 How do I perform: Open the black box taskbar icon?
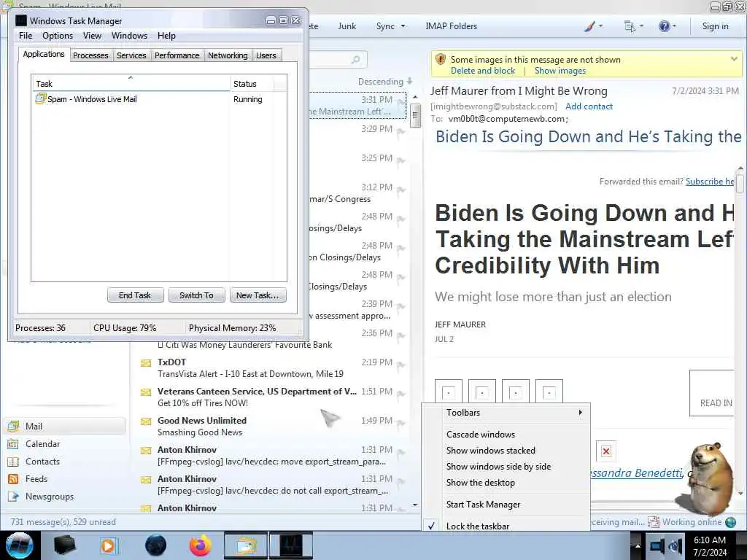coord(64,545)
